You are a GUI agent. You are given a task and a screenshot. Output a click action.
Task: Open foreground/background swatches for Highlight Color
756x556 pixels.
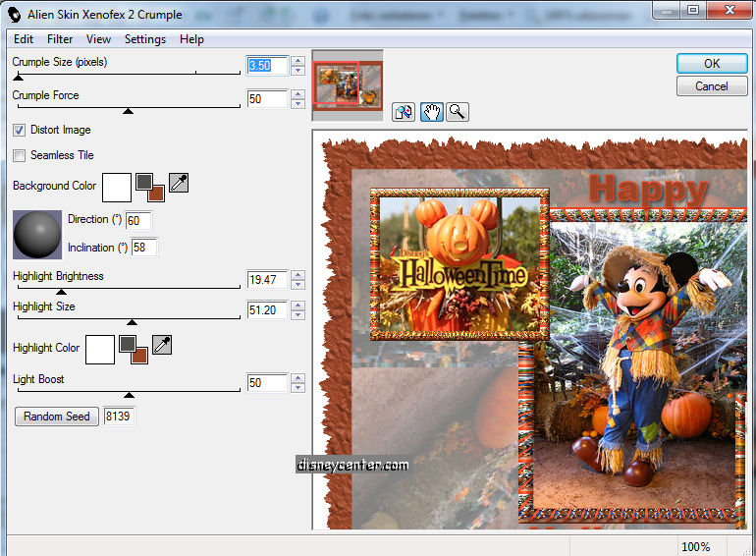pyautogui.click(x=134, y=350)
